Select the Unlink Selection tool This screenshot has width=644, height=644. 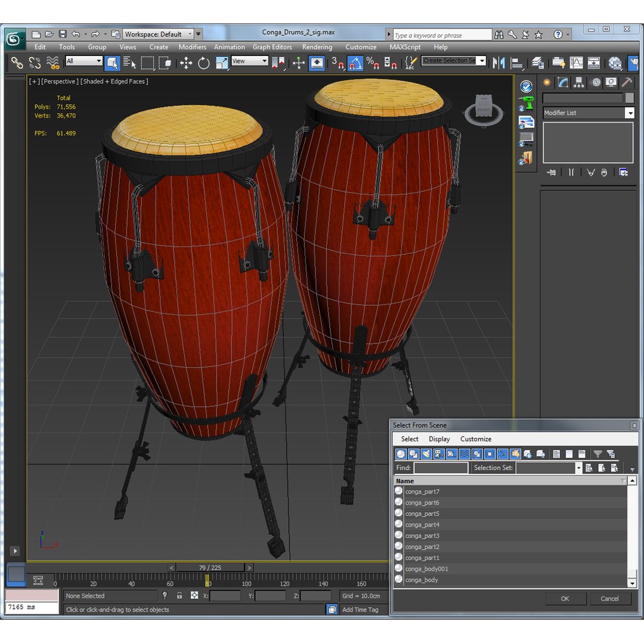pyautogui.click(x=35, y=63)
